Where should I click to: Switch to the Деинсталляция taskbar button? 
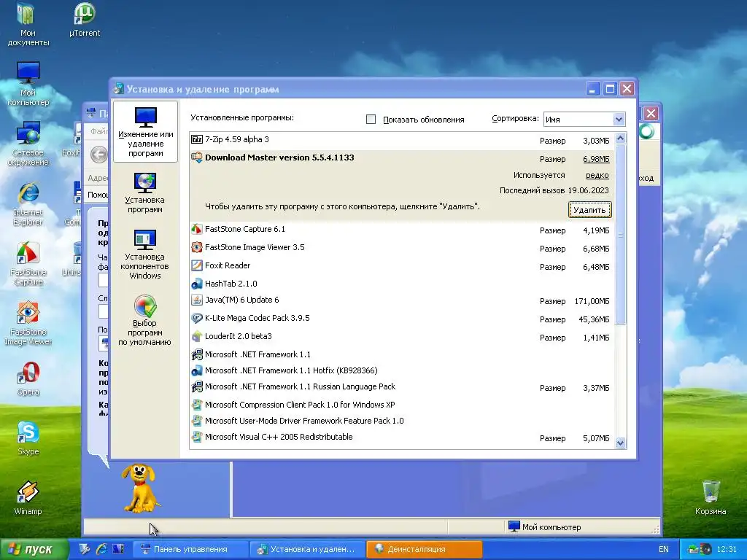425,549
